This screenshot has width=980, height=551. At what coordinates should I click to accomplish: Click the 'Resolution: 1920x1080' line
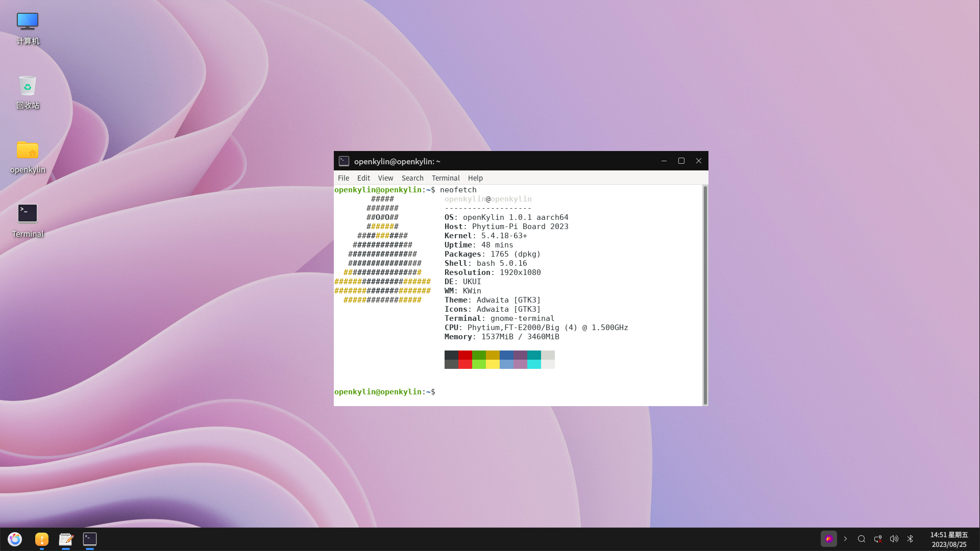click(x=493, y=272)
